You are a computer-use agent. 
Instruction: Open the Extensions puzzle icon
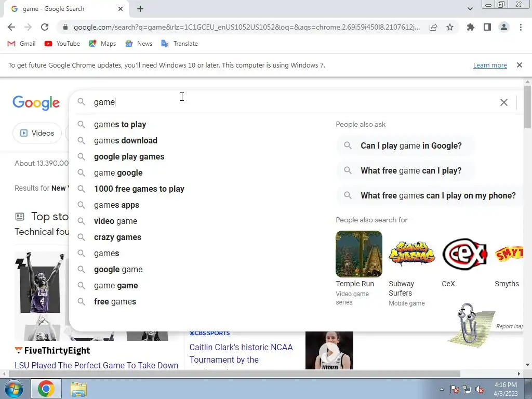point(470,27)
